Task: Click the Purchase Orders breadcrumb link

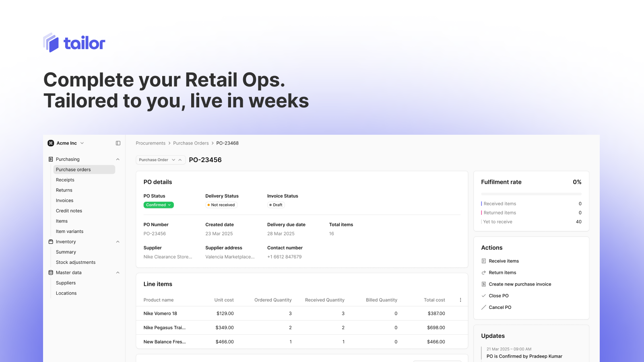Action: click(x=191, y=143)
